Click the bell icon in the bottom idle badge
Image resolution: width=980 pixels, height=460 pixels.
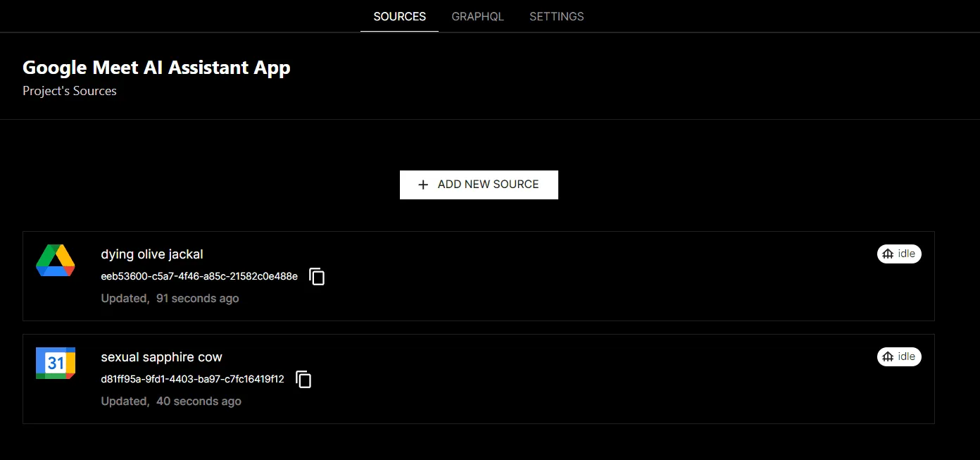point(888,356)
